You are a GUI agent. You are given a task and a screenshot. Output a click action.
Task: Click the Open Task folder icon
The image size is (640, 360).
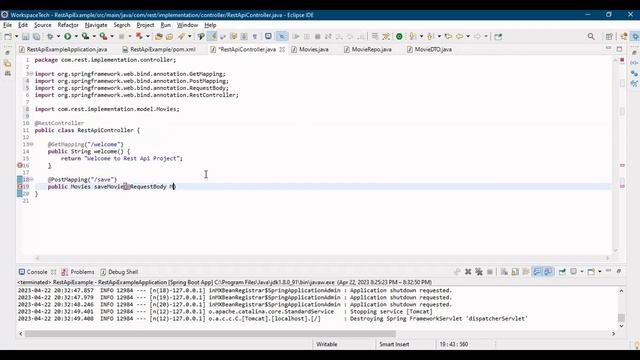pyautogui.click(x=169, y=36)
